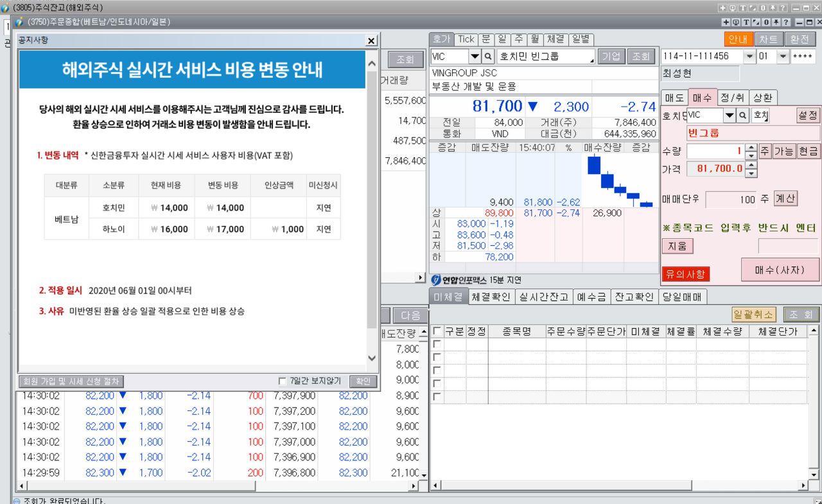This screenshot has height=504, width=822.
Task: Click the 기업 company info button
Action: click(611, 56)
